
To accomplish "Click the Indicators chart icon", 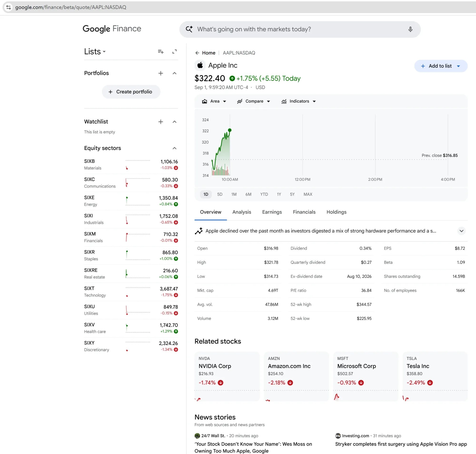I will 284,101.
